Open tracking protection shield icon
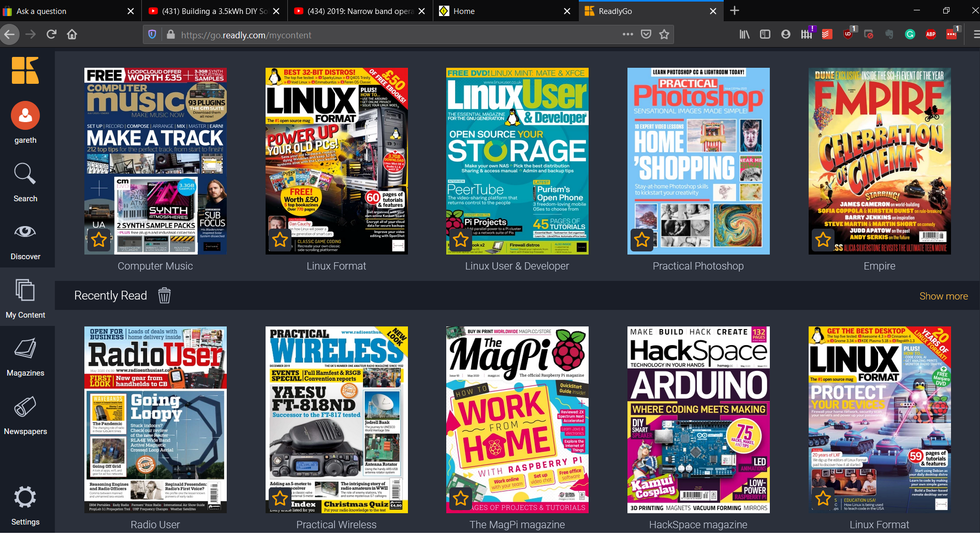Screen dimensions: 980x537 tap(152, 35)
